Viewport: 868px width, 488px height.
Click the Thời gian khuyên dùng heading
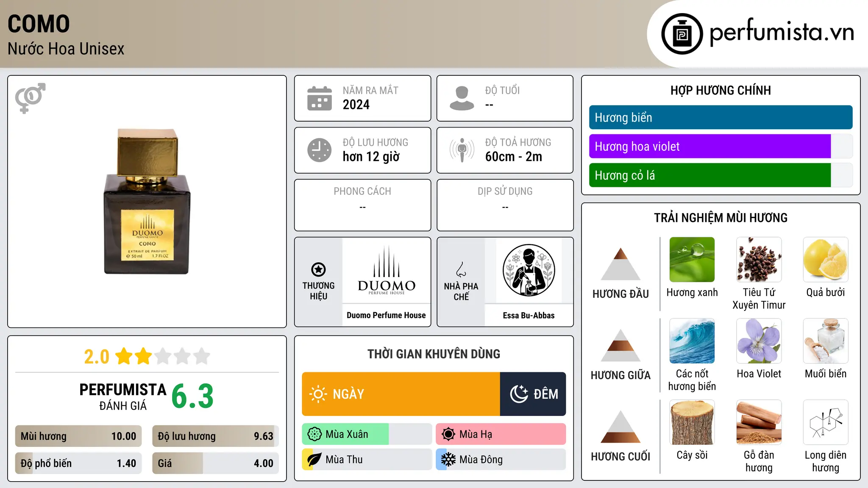(434, 354)
